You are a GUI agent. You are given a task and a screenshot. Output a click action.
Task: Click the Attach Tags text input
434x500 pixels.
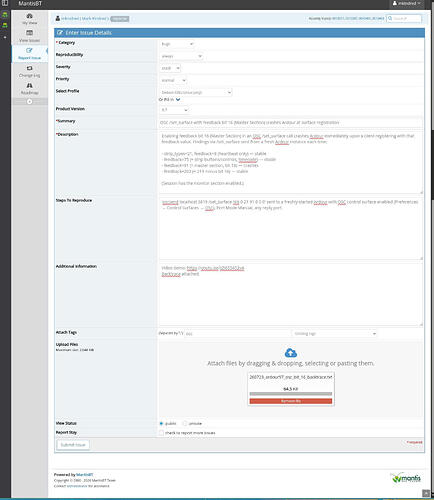pos(237,333)
